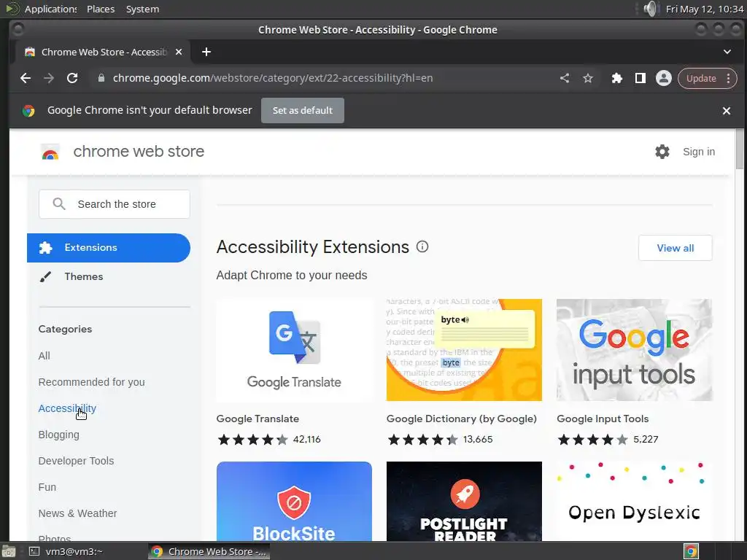Click the forward navigation arrow
This screenshot has width=747, height=560.
click(49, 78)
